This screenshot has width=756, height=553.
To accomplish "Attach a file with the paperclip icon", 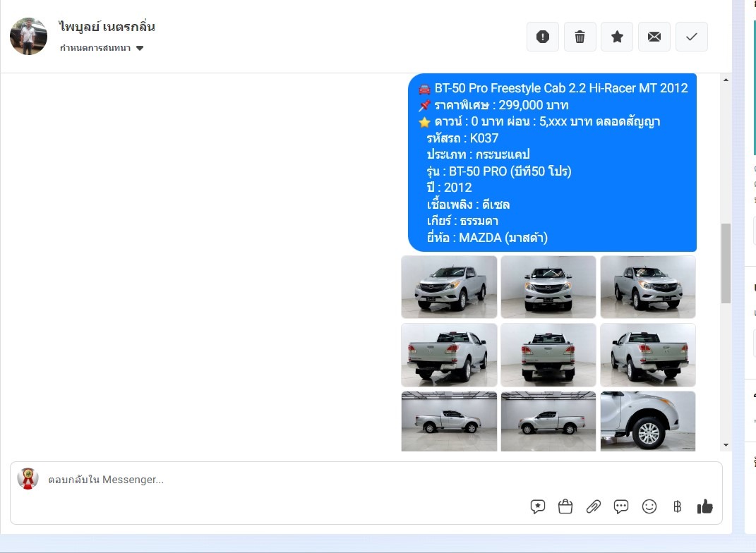I will click(x=593, y=506).
